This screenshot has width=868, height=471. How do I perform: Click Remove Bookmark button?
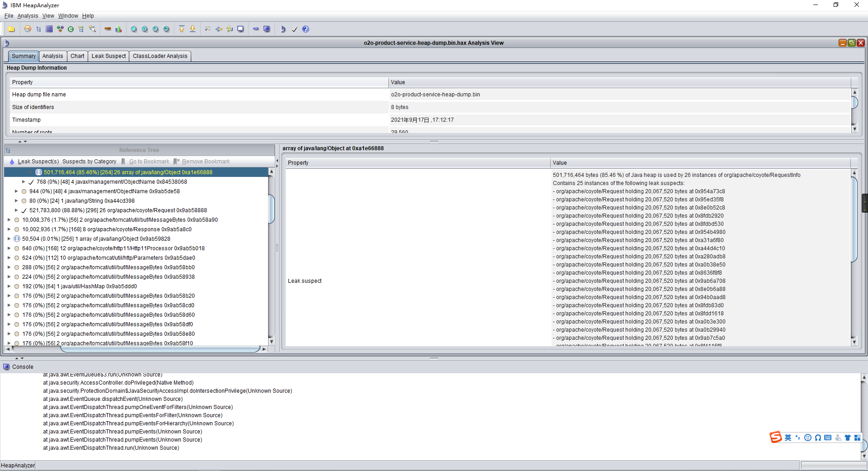202,162
